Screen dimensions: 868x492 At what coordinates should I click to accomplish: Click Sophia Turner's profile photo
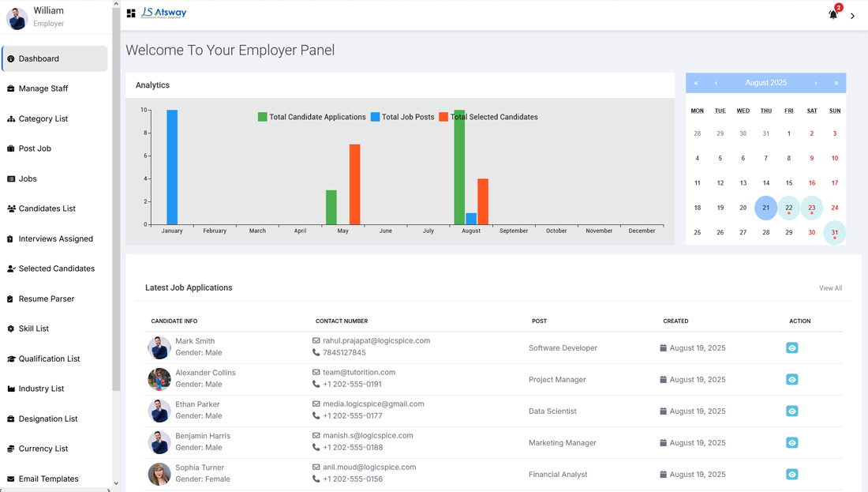click(159, 474)
